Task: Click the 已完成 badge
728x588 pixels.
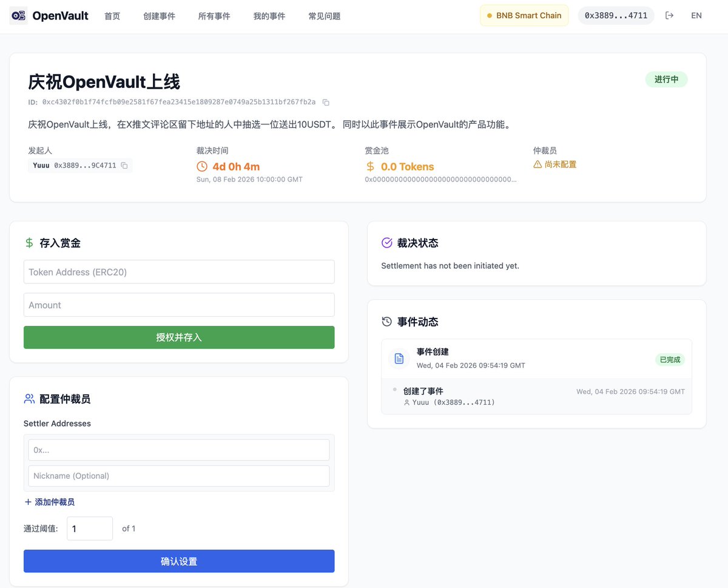Action: pyautogui.click(x=670, y=360)
